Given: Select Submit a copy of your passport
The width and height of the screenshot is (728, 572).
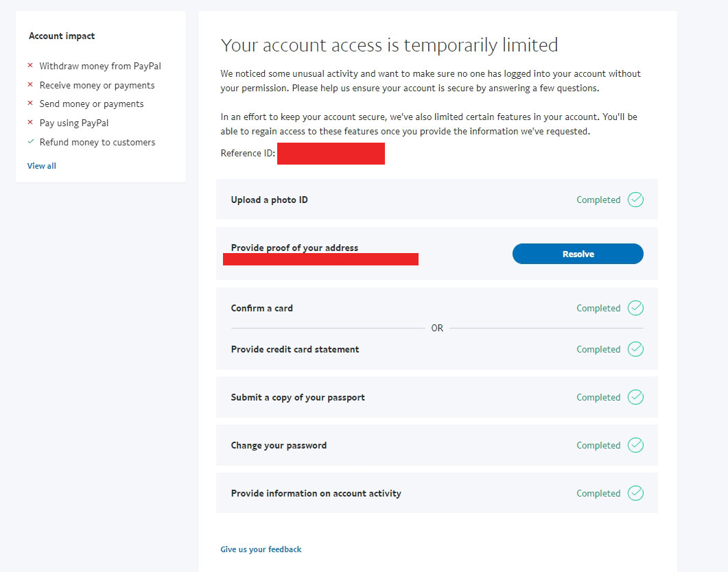Looking at the screenshot, I should pyautogui.click(x=298, y=397).
